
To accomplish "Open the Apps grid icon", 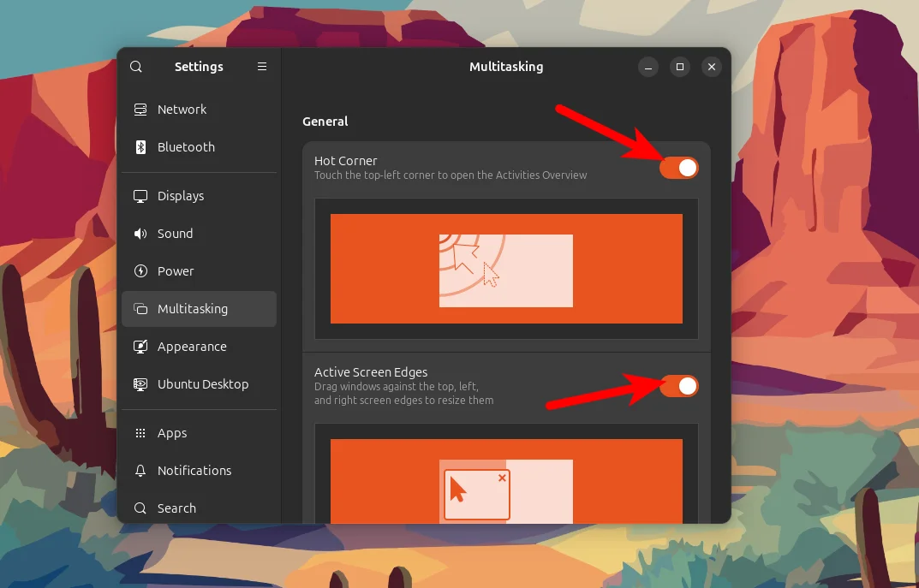I will pos(140,432).
